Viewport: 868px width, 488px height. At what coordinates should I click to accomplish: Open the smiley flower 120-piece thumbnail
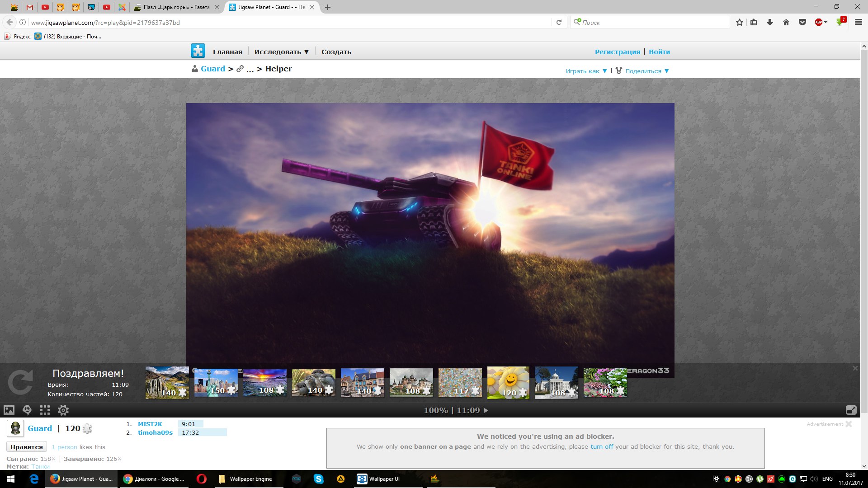[x=508, y=382]
